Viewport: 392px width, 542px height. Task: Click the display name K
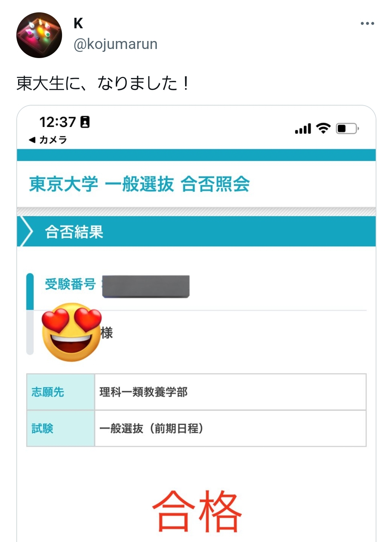(78, 24)
